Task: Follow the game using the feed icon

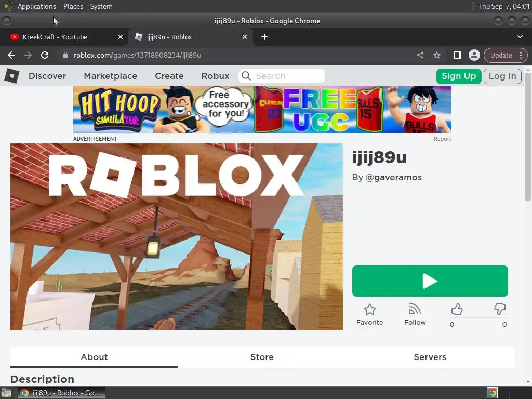Action: point(415,310)
